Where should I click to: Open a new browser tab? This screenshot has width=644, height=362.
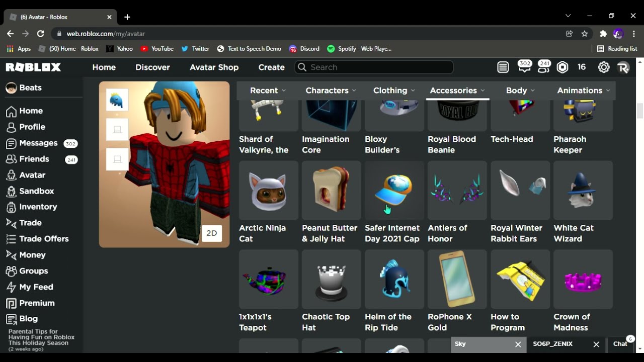click(x=127, y=17)
